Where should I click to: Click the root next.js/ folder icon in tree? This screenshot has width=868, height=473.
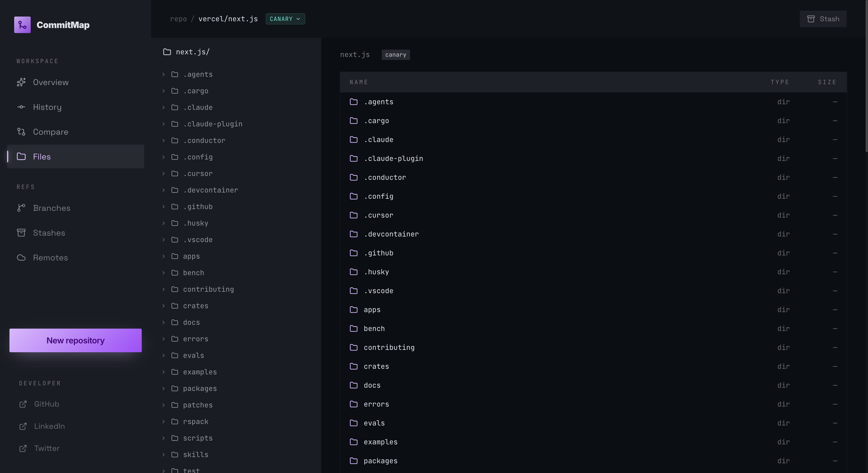click(167, 52)
